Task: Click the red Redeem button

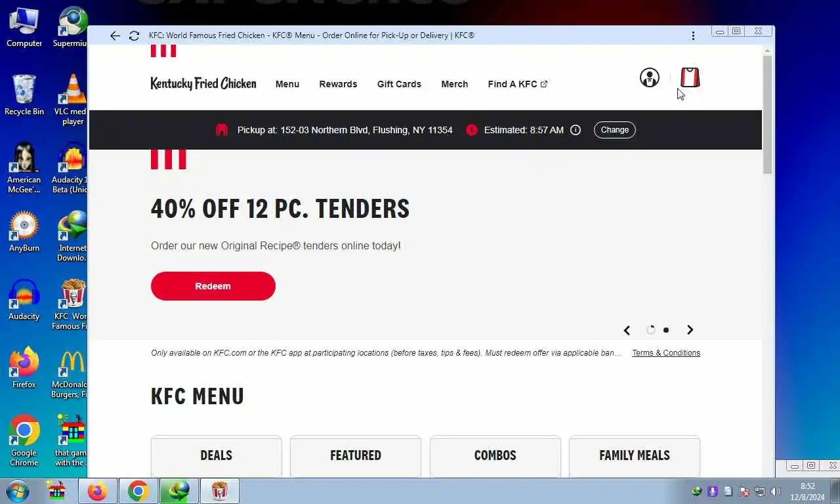Action: 213,286
